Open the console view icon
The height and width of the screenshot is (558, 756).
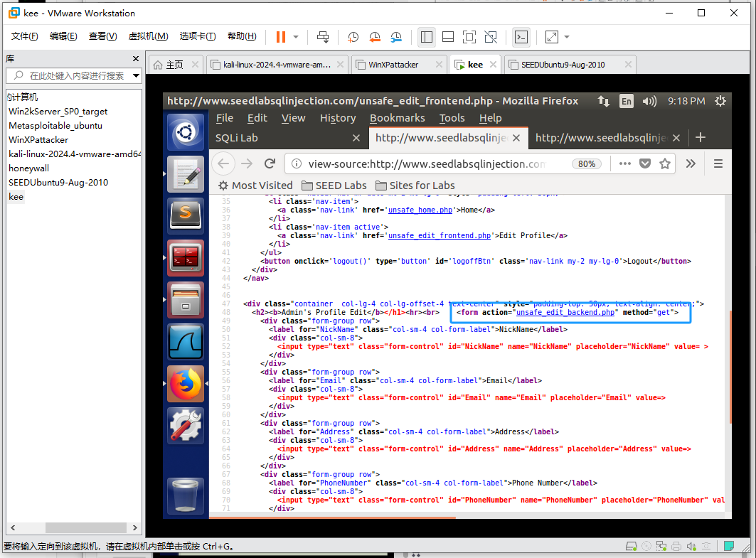point(521,37)
